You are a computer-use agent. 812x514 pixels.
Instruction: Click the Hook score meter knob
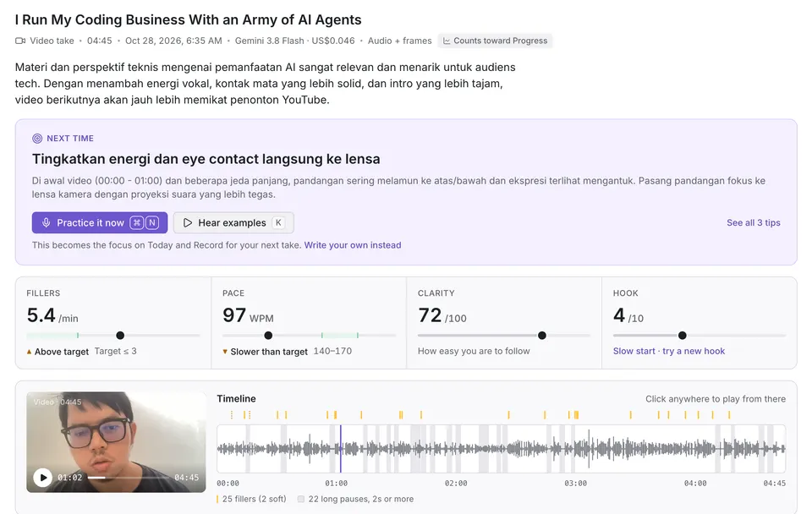coord(683,336)
